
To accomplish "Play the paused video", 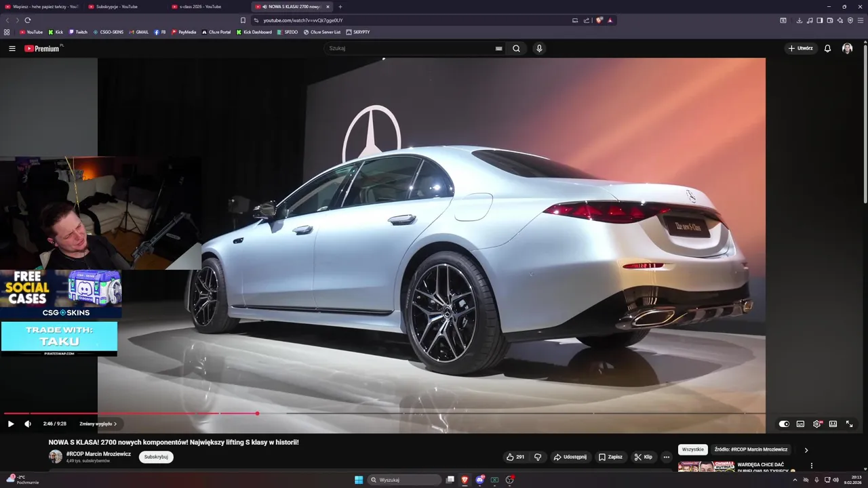I will 11,424.
